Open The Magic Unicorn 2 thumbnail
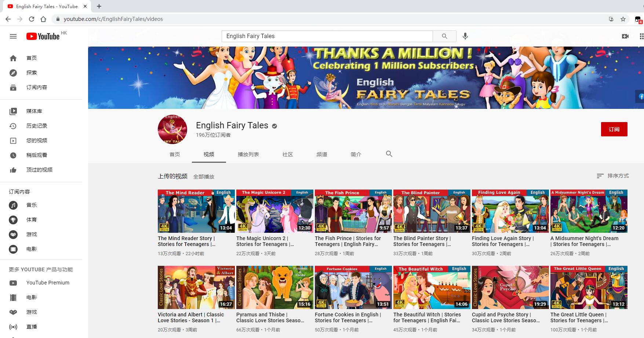Image resolution: width=644 pixels, height=338 pixels. [275, 211]
